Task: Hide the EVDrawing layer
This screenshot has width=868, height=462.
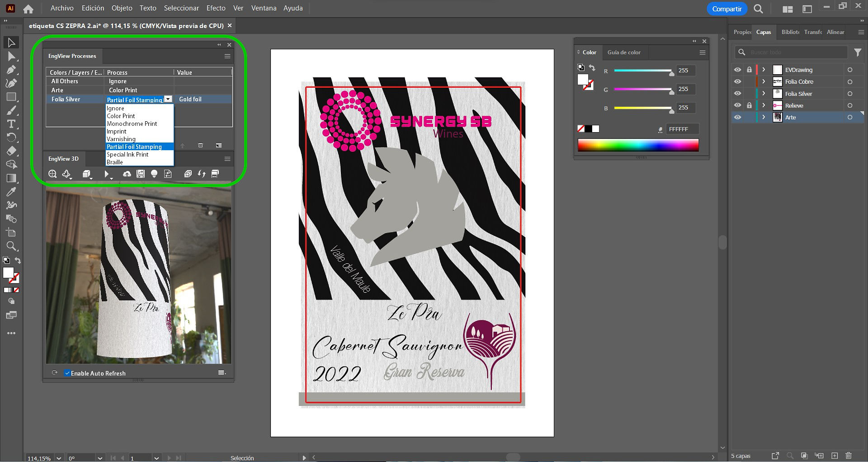Action: [x=738, y=70]
